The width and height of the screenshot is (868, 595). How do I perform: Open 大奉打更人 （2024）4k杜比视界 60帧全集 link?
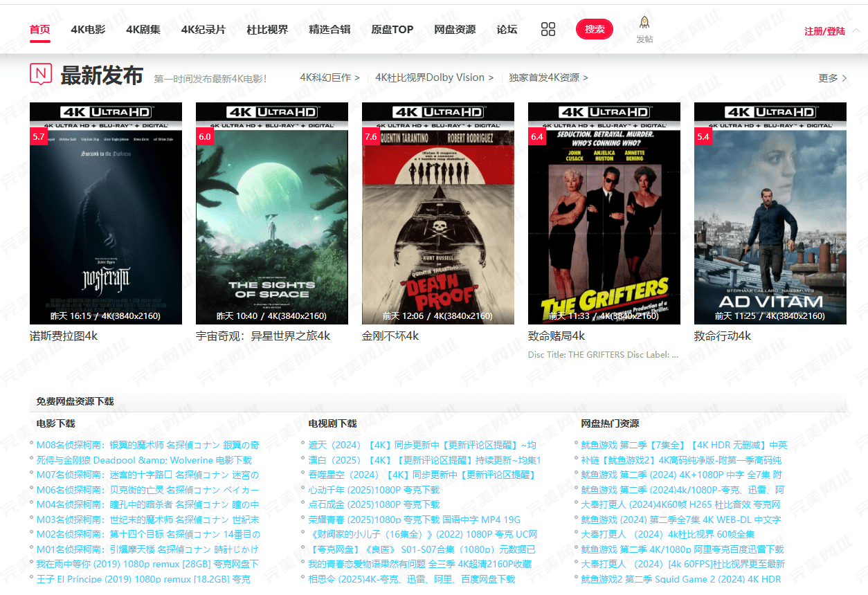coord(667,534)
